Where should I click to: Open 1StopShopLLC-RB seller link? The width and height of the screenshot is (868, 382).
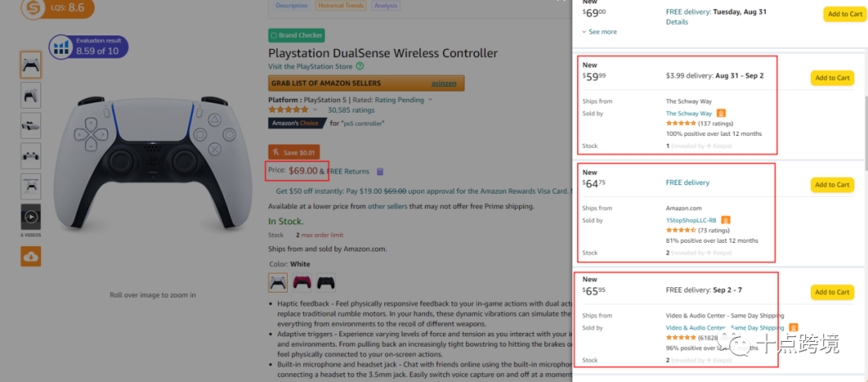691,220
